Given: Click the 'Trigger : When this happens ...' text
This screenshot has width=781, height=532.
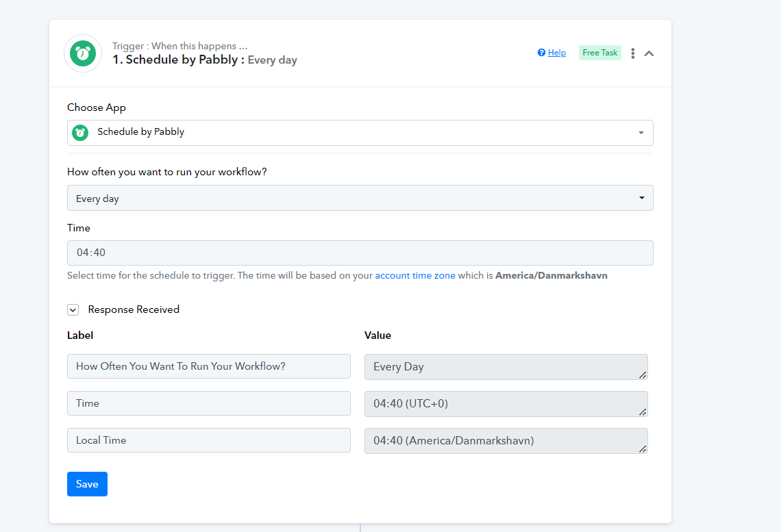Looking at the screenshot, I should point(179,46).
